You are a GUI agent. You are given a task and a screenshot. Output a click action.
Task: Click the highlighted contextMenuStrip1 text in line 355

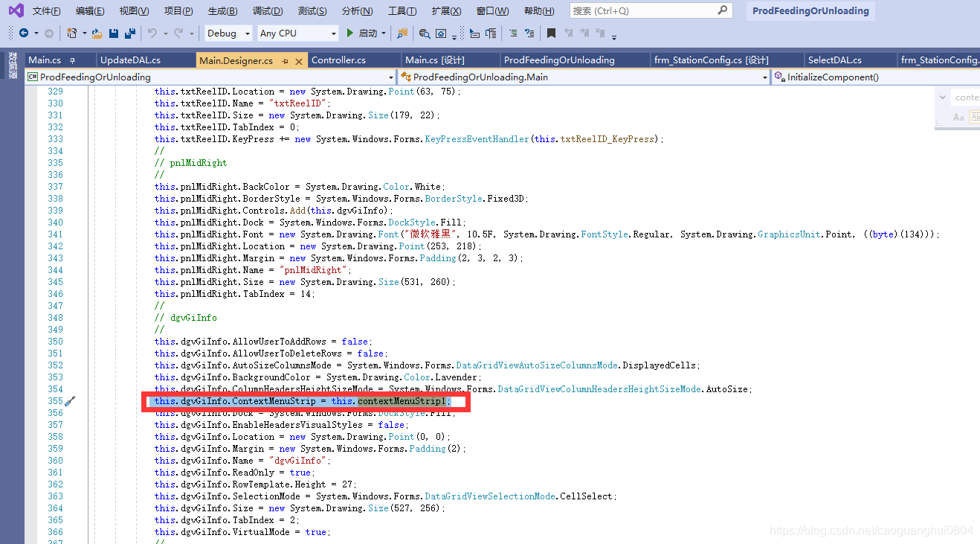pyautogui.click(x=402, y=401)
